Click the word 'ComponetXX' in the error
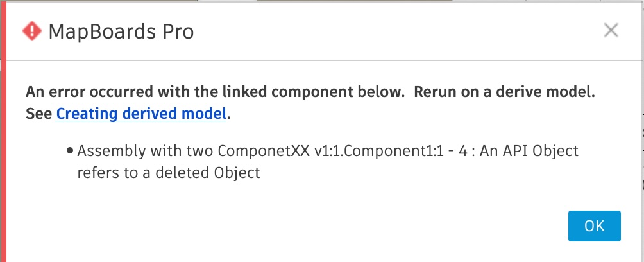Screen dimensions: 644x262 click(x=255, y=152)
